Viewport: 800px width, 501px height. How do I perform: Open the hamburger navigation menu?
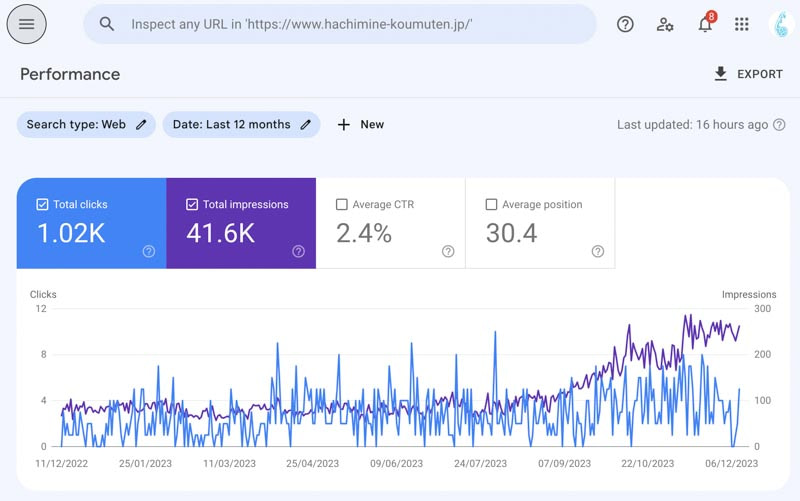27,24
